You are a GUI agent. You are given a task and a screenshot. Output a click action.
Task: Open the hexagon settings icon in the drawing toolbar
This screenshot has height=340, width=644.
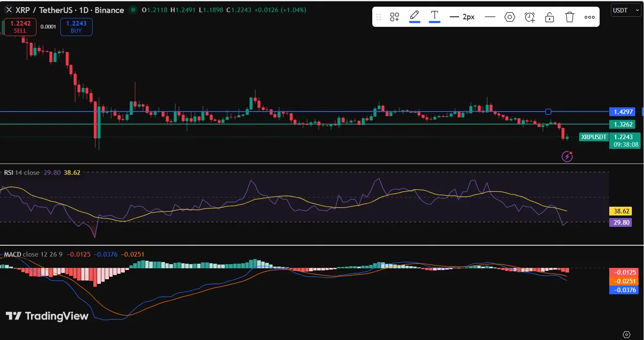tap(510, 17)
